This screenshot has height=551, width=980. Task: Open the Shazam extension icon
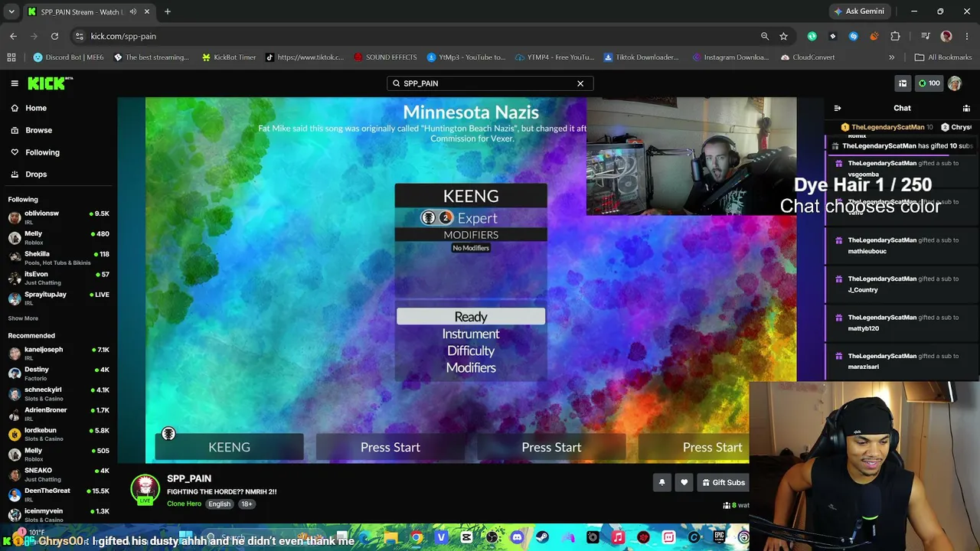click(854, 36)
